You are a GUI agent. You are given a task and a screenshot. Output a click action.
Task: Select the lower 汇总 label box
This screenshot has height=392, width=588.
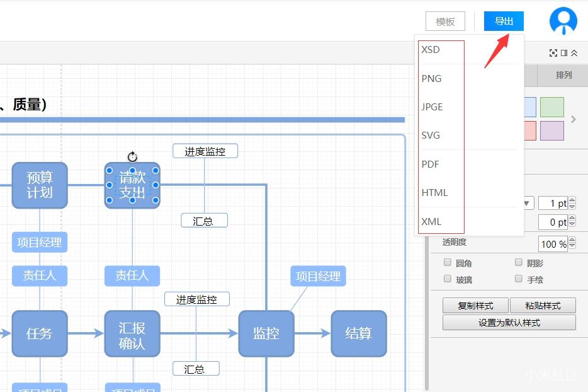pos(196,368)
